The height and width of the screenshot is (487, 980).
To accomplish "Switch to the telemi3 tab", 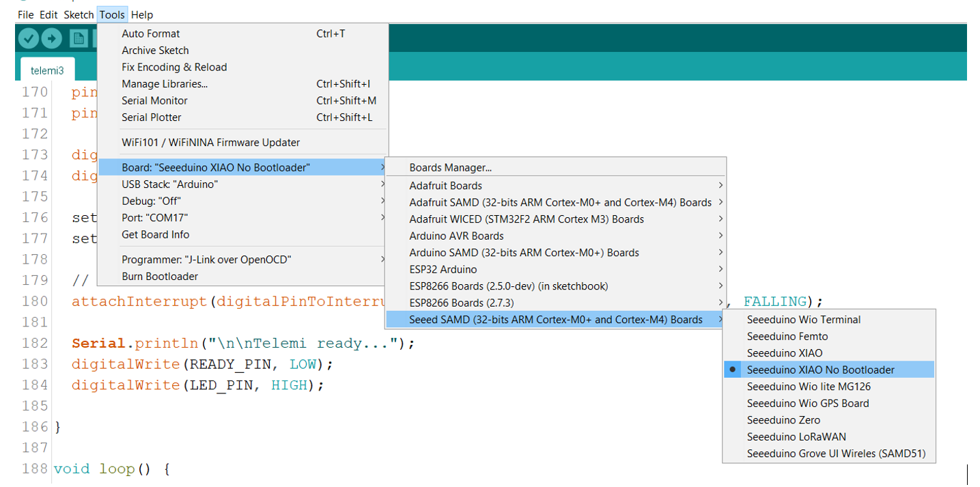I will point(47,70).
